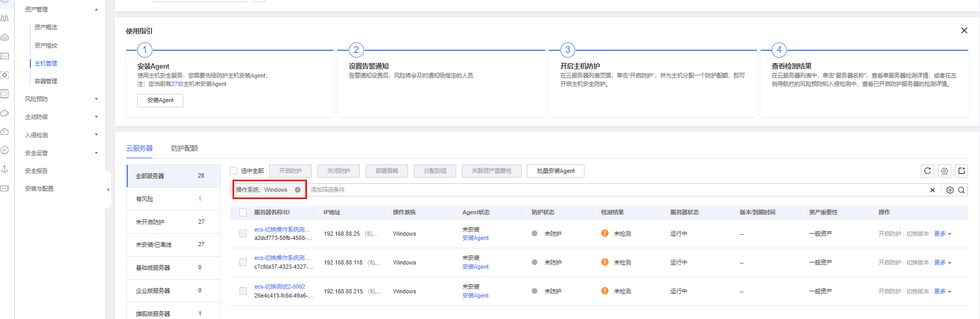Click the export list icon

coord(961,171)
